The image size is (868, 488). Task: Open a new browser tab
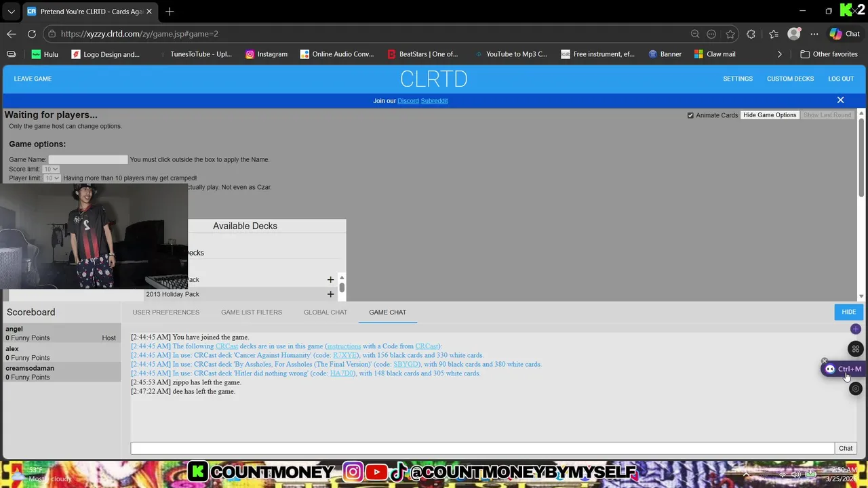[x=170, y=12]
